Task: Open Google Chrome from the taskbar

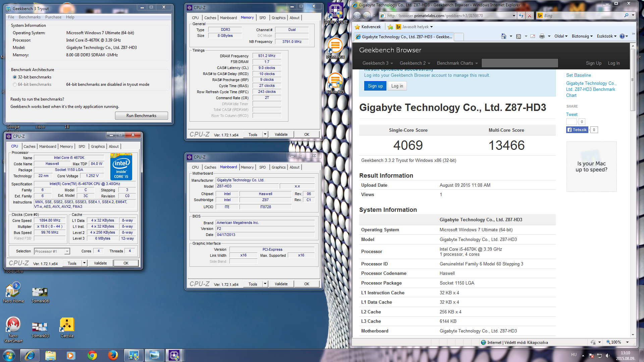Action: click(92, 355)
